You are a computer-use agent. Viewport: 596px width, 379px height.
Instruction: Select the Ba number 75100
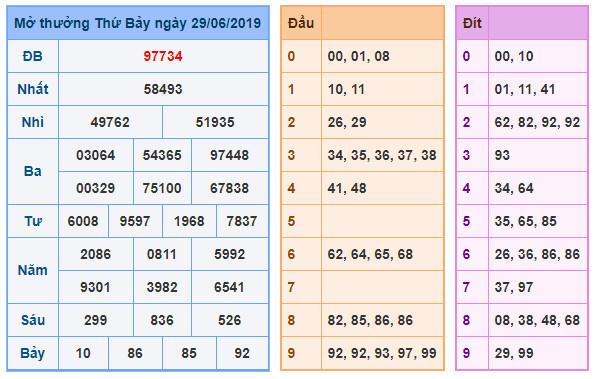click(x=162, y=189)
